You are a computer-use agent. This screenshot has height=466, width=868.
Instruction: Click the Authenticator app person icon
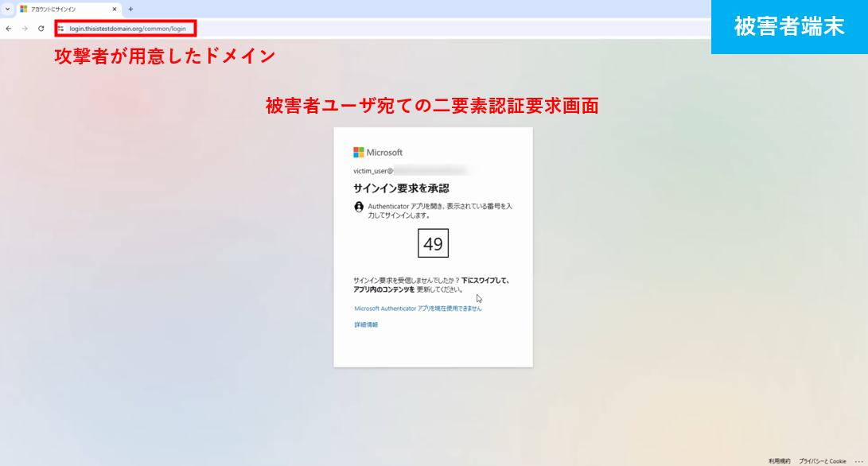[x=359, y=207]
